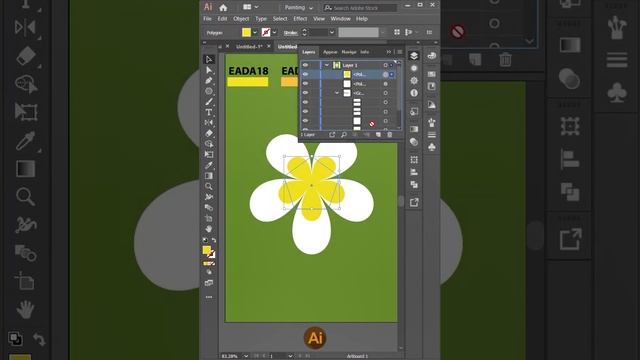Select the Hand tool
The height and width of the screenshot is (360, 640).
point(209,229)
